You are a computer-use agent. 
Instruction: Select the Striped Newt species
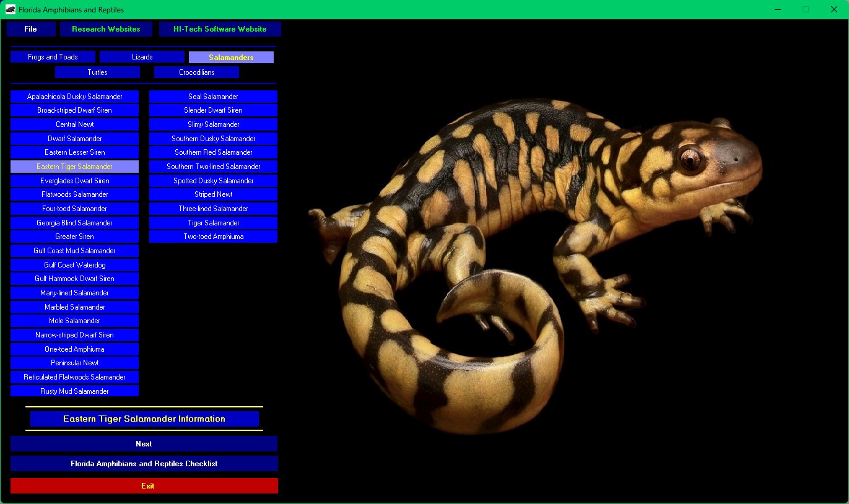coord(213,194)
